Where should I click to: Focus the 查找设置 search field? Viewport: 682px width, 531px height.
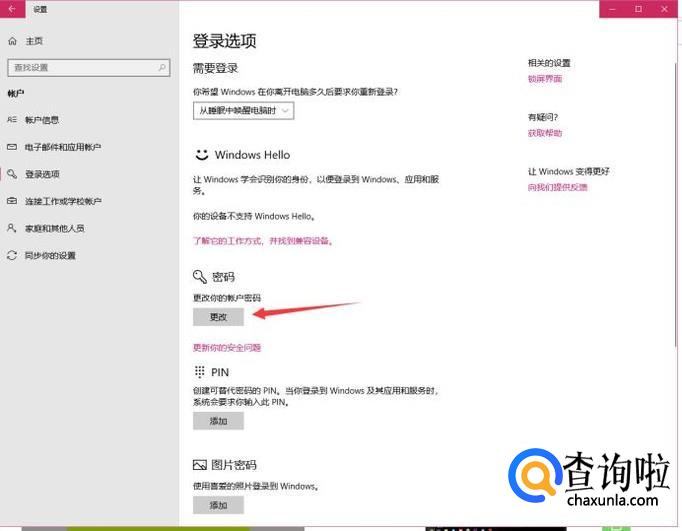(x=89, y=67)
